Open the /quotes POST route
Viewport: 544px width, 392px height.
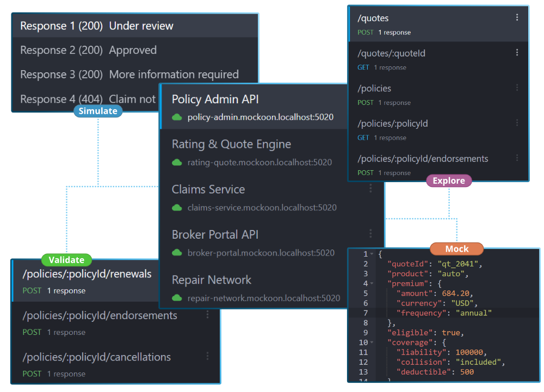[x=438, y=24]
